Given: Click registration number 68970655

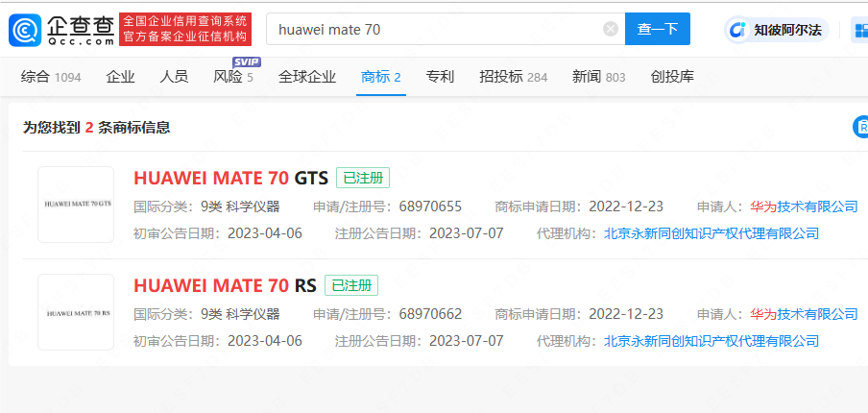Looking at the screenshot, I should point(430,207).
